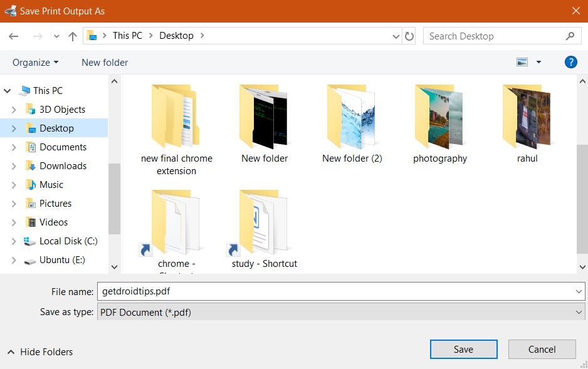The width and height of the screenshot is (588, 369).
Task: Select the photography folder
Action: coord(440,123)
